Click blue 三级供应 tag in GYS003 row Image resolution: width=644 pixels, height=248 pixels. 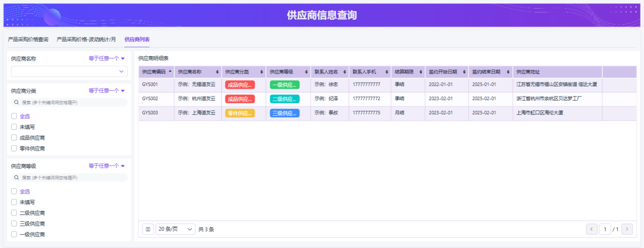click(284, 113)
